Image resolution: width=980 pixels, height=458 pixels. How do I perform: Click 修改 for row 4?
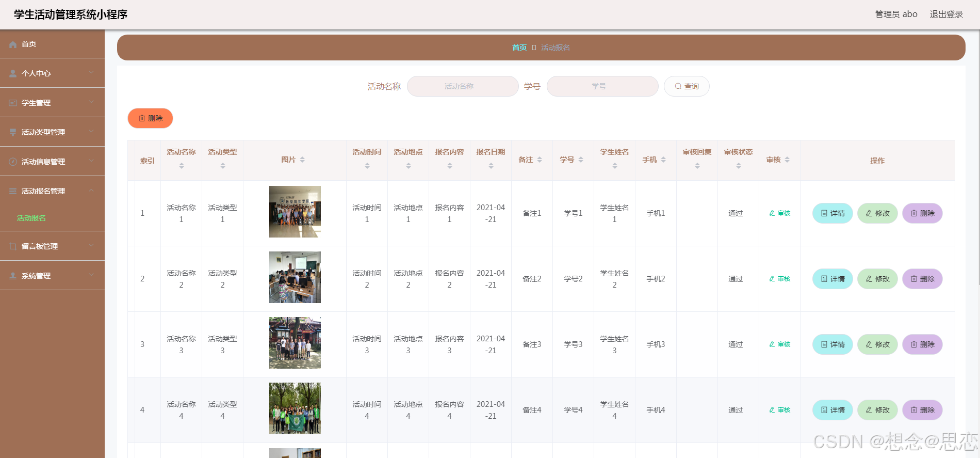pos(877,410)
